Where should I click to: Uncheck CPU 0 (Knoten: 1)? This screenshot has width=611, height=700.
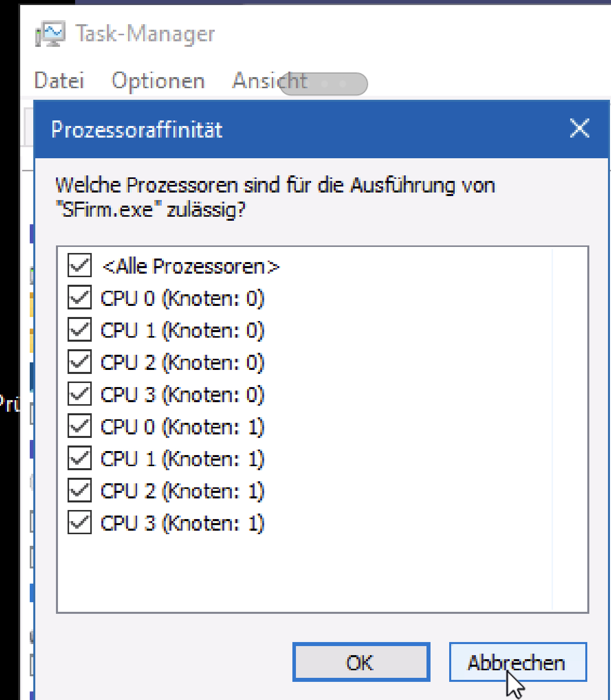point(80,426)
